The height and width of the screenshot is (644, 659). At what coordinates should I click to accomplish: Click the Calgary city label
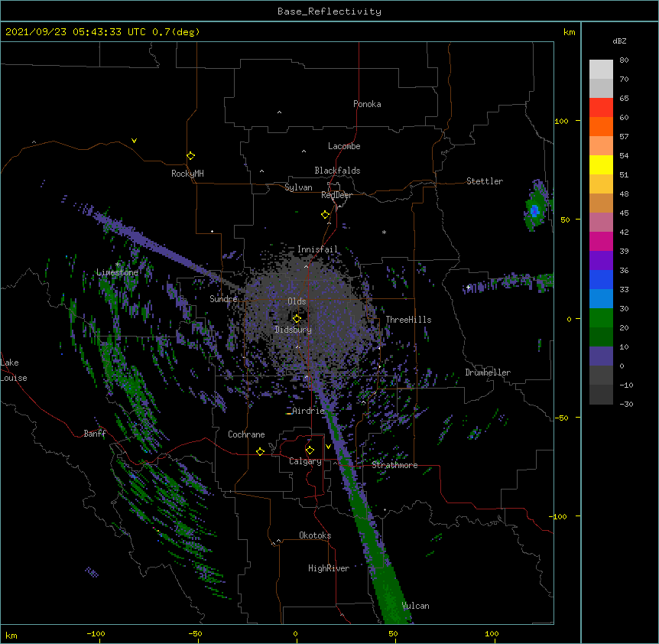coord(306,461)
